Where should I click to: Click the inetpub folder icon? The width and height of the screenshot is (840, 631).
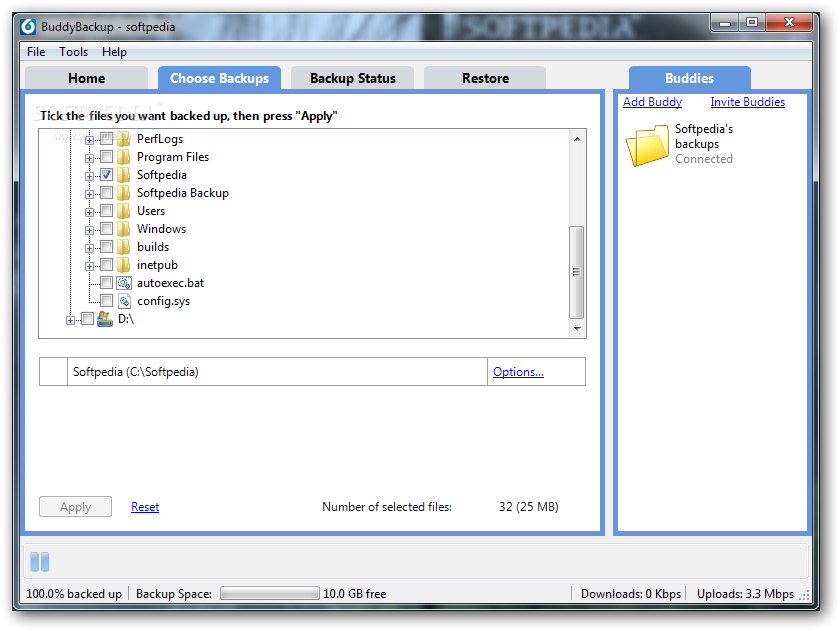(124, 265)
